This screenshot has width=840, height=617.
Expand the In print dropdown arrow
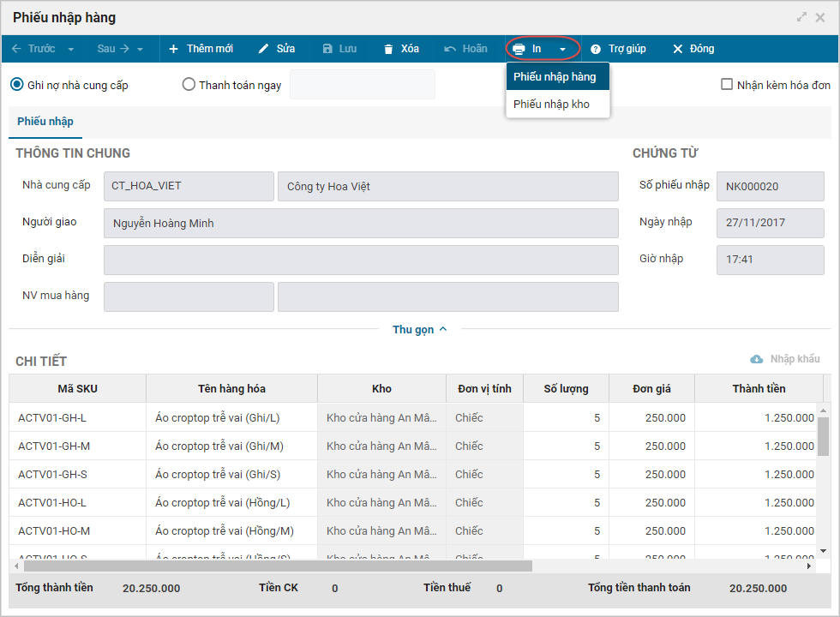[562, 50]
